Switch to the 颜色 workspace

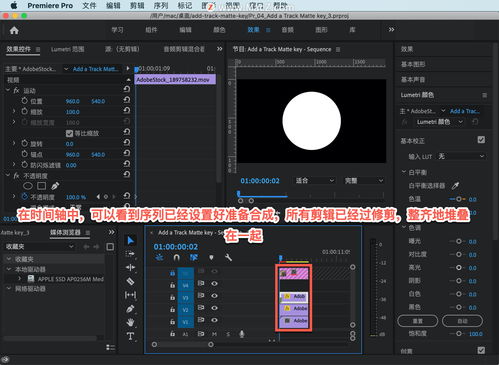point(219,30)
